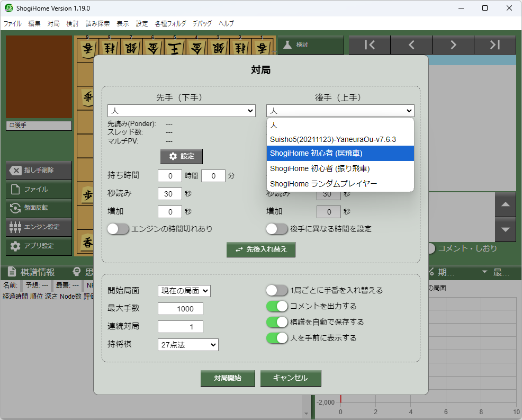
Task: Enable 1局ごとに手番を入れ替える
Action: (x=277, y=290)
